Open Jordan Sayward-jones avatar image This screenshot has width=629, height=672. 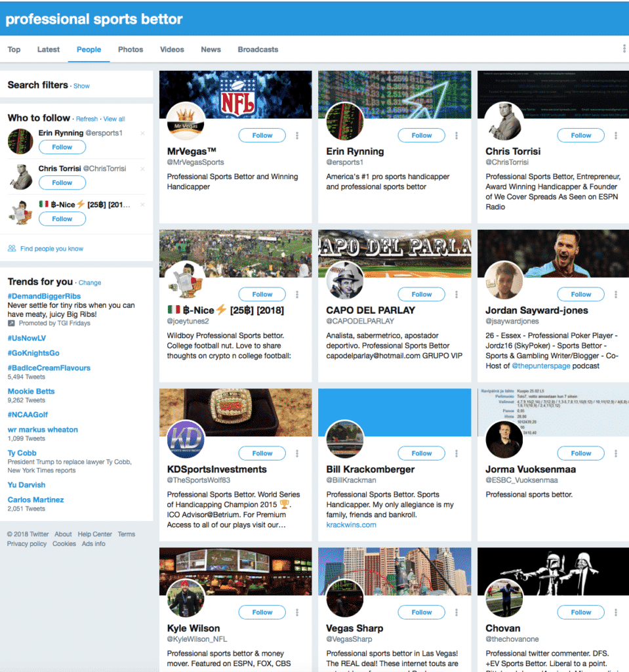(x=504, y=280)
